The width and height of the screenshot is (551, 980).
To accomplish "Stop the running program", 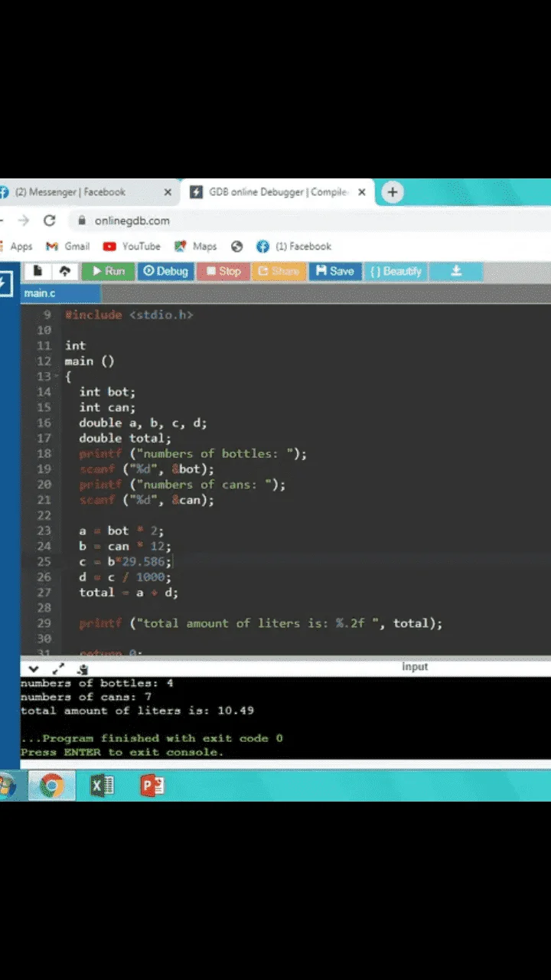I will 223,271.
